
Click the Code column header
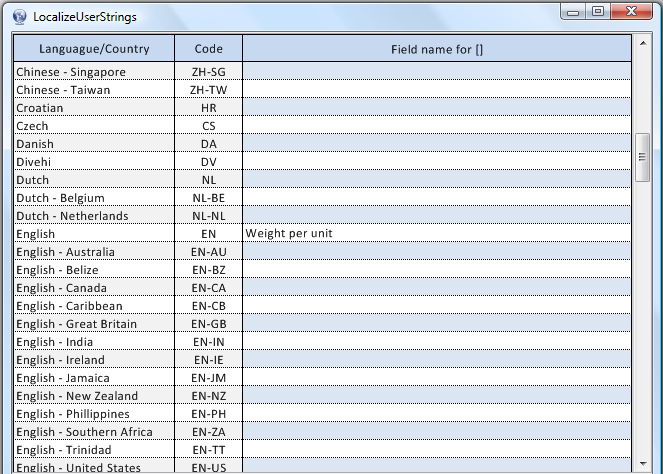209,49
